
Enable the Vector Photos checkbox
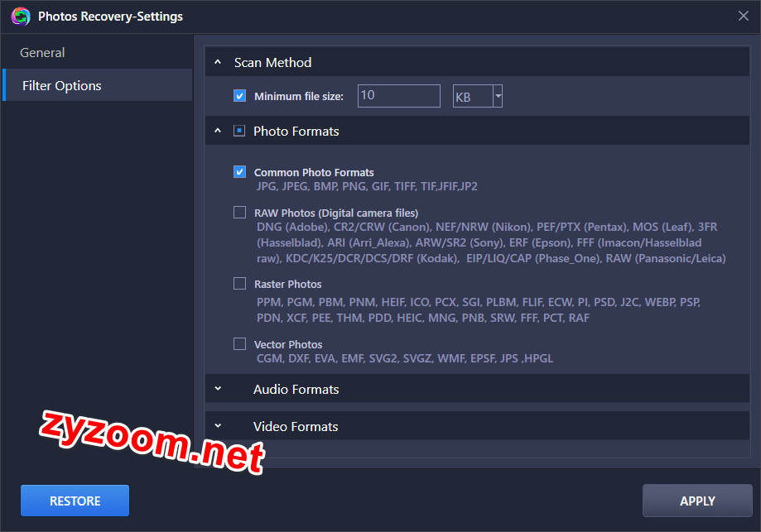tap(240, 344)
